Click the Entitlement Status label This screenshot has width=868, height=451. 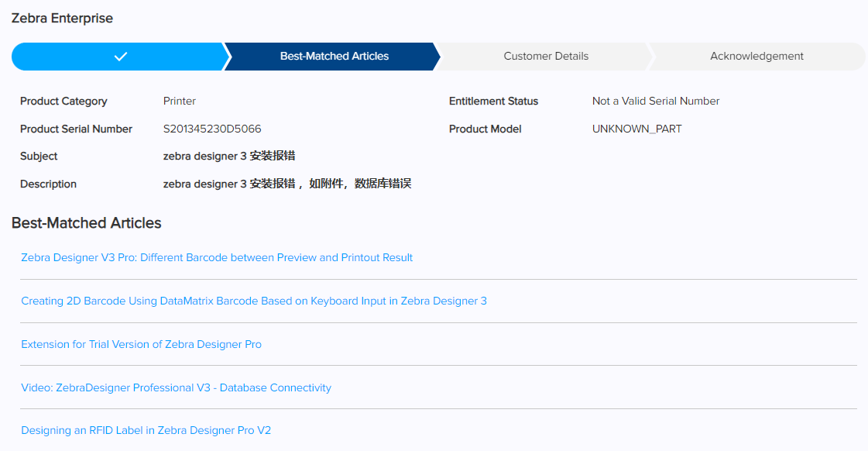tap(493, 102)
